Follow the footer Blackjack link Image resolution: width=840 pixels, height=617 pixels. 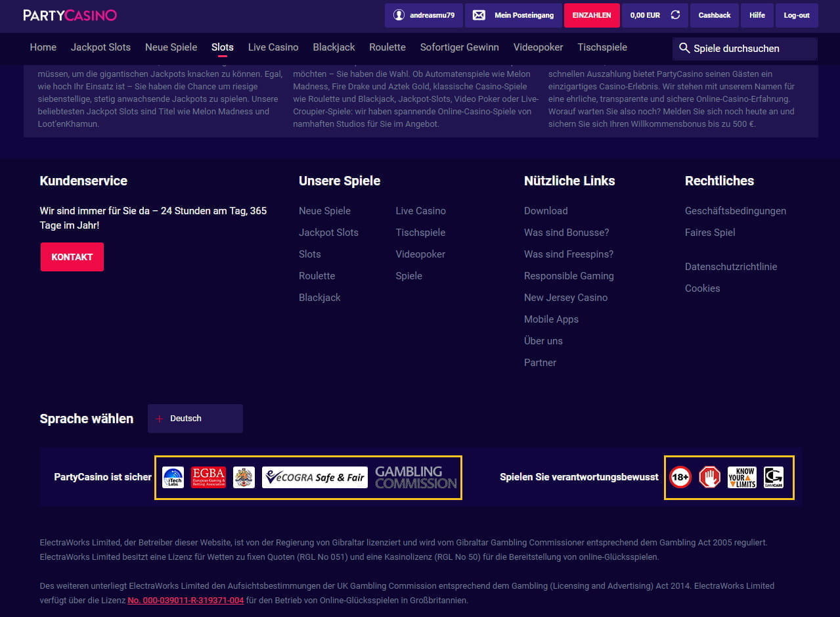click(320, 298)
